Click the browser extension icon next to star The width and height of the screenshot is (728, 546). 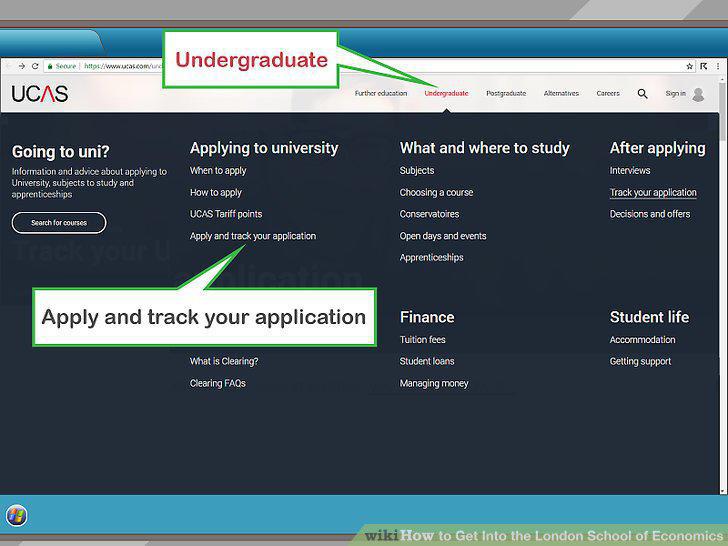tap(704, 66)
